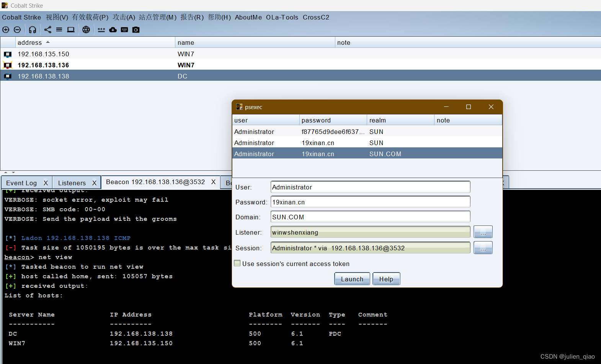Click the Listener field showing winwshenxiang

[370, 232]
